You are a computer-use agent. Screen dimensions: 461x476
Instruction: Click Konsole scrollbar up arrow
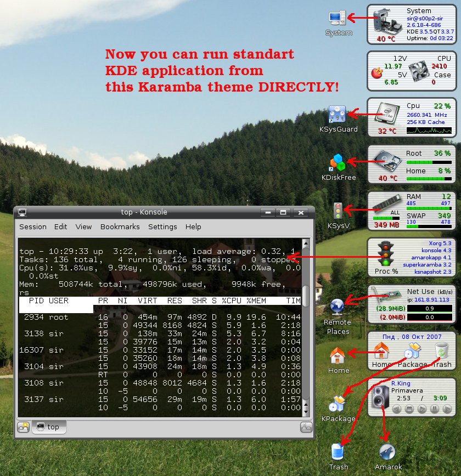[x=306, y=243]
